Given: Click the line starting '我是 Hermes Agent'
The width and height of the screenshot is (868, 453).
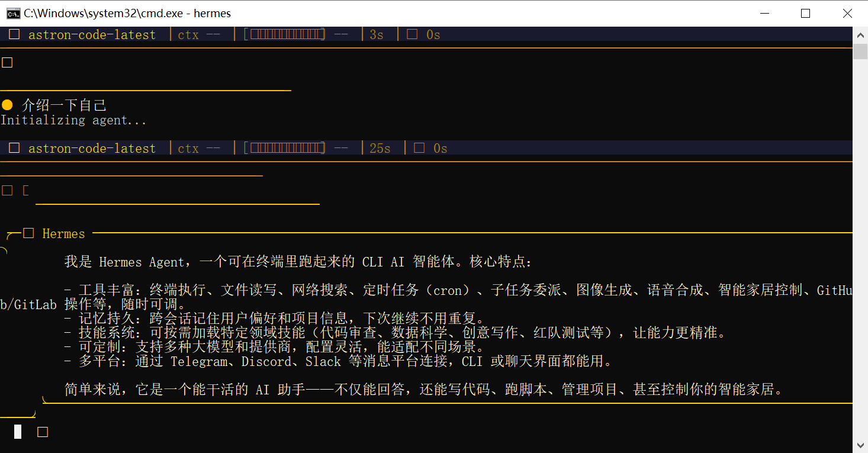Looking at the screenshot, I should [x=298, y=262].
